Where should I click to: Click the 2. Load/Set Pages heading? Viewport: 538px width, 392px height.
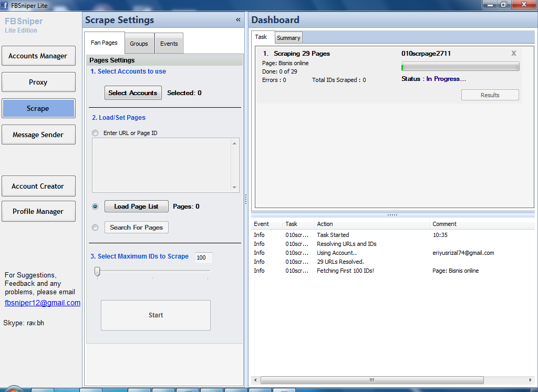pos(119,117)
